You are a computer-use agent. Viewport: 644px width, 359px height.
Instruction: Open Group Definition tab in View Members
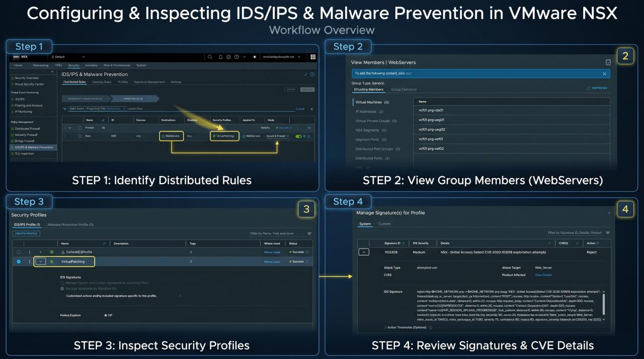(x=404, y=89)
